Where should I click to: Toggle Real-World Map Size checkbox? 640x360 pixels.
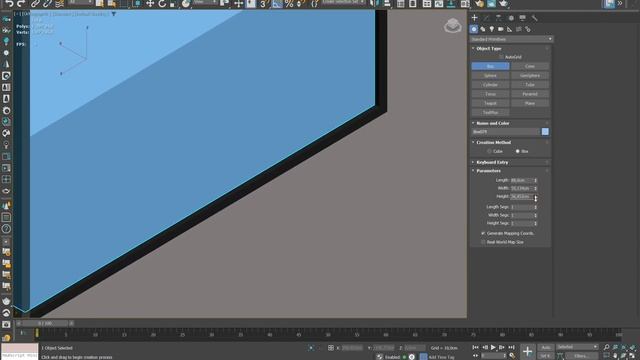[x=483, y=242]
